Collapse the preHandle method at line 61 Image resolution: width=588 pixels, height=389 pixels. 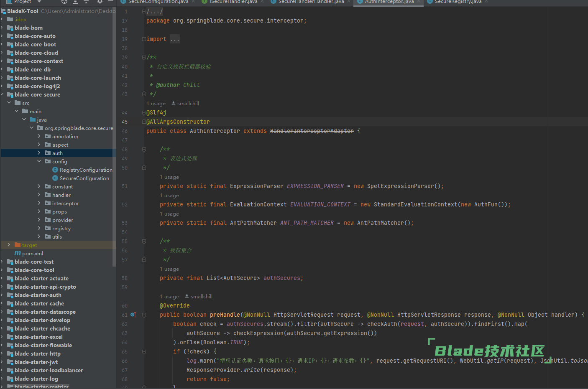(144, 315)
